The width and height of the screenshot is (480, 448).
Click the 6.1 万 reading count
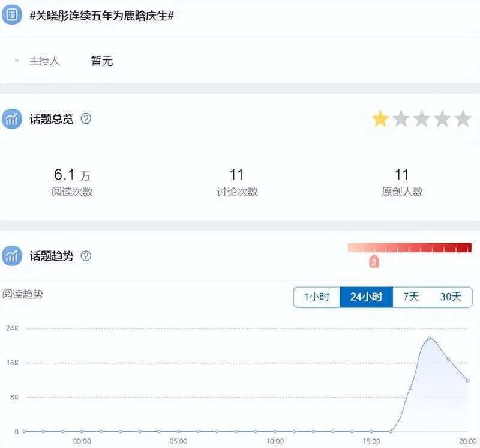point(72,175)
